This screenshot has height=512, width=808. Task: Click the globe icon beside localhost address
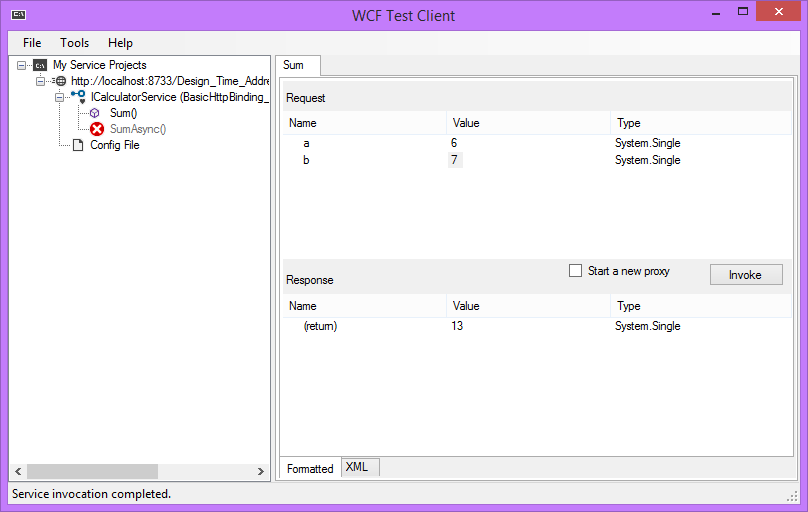[60, 81]
